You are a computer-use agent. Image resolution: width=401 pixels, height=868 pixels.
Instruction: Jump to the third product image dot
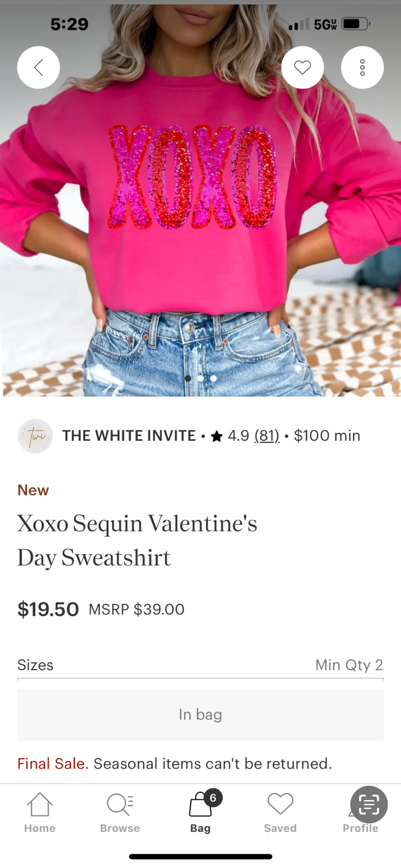[x=214, y=378]
